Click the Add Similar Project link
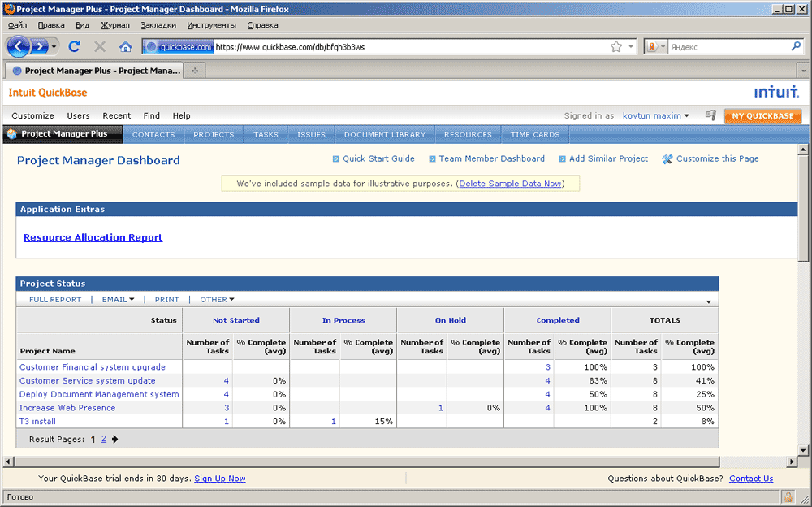The height and width of the screenshot is (507, 812). pos(608,158)
